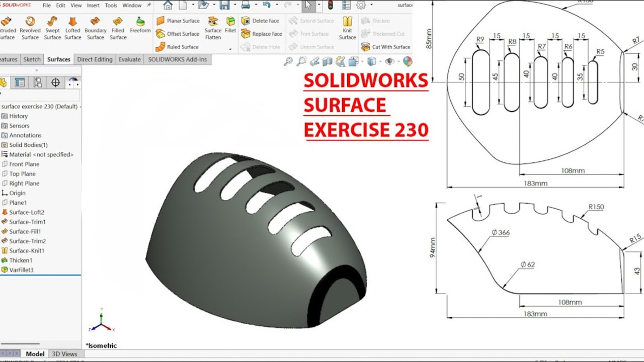Create a new document with the New icon
This screenshot has width=644, height=362.
click(x=184, y=6)
